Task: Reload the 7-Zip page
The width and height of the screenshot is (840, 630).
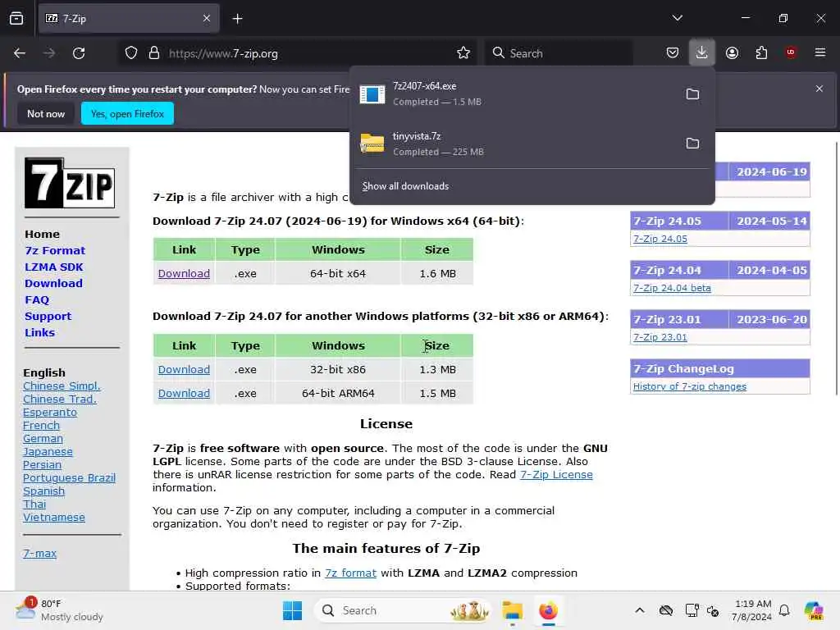Action: coord(79,53)
